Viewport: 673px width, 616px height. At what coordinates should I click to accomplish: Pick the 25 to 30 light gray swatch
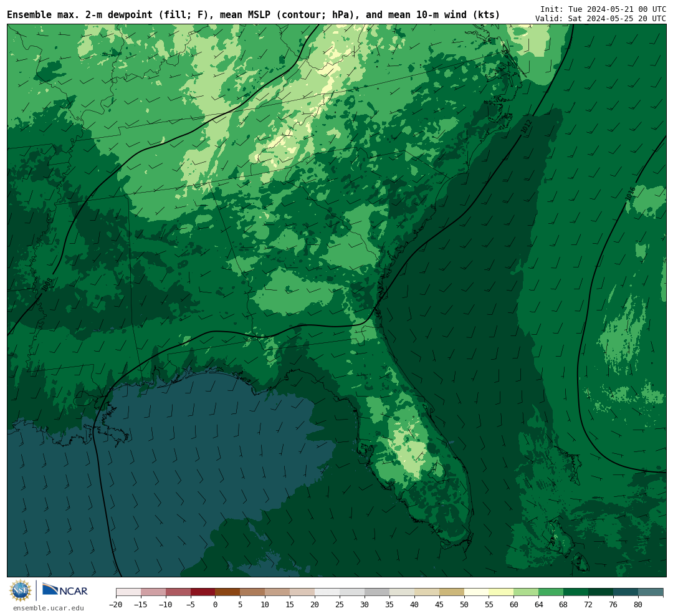pyautogui.click(x=352, y=592)
